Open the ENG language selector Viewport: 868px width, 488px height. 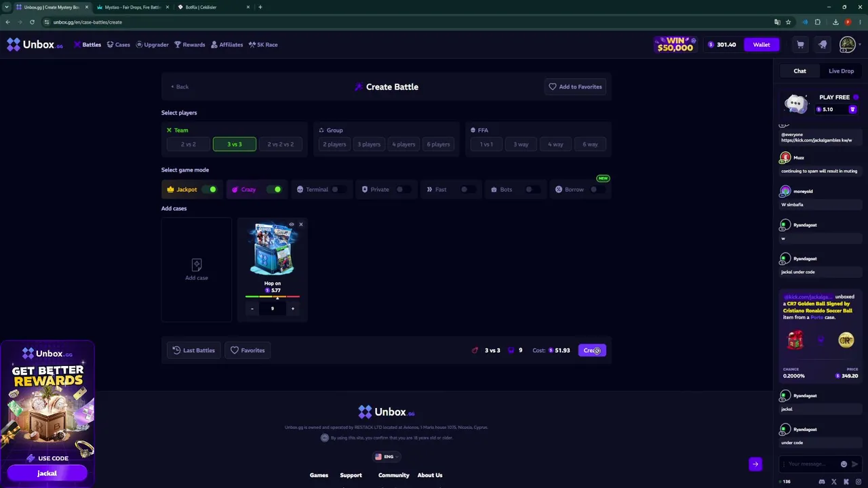click(x=385, y=457)
